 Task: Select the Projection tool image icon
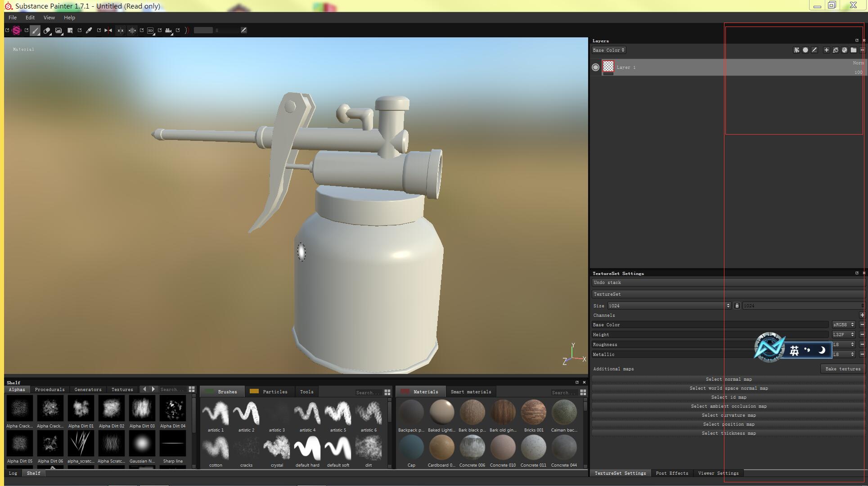click(58, 30)
